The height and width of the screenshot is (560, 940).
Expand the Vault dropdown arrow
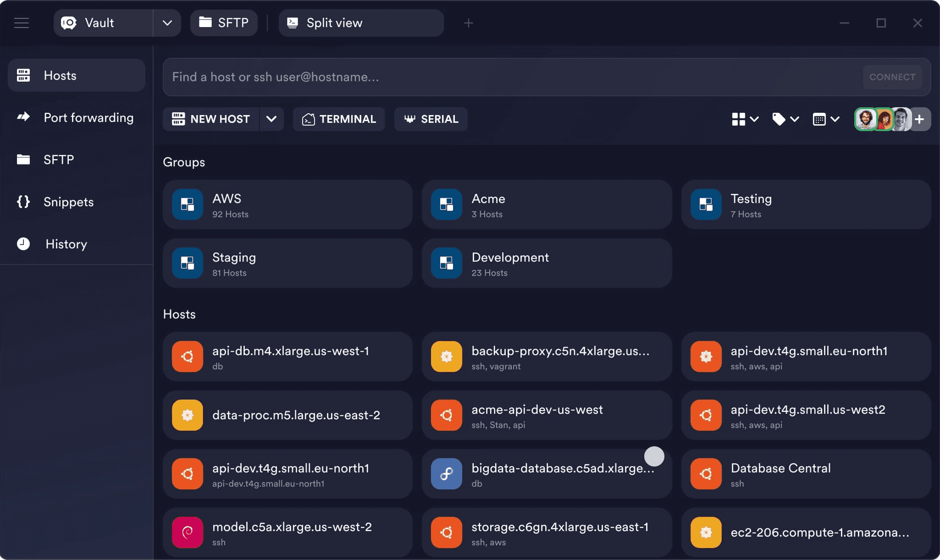(167, 23)
